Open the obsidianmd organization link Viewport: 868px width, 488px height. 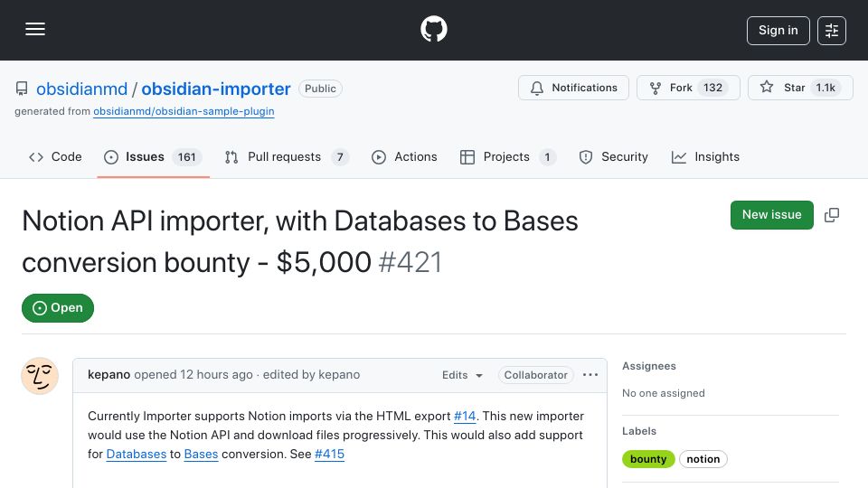(x=81, y=89)
